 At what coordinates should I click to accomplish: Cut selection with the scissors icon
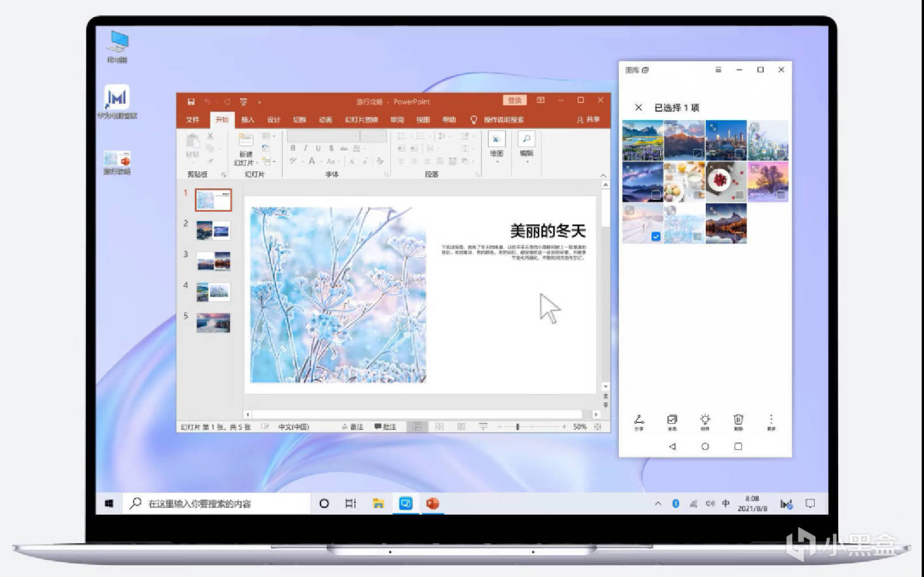click(x=210, y=136)
